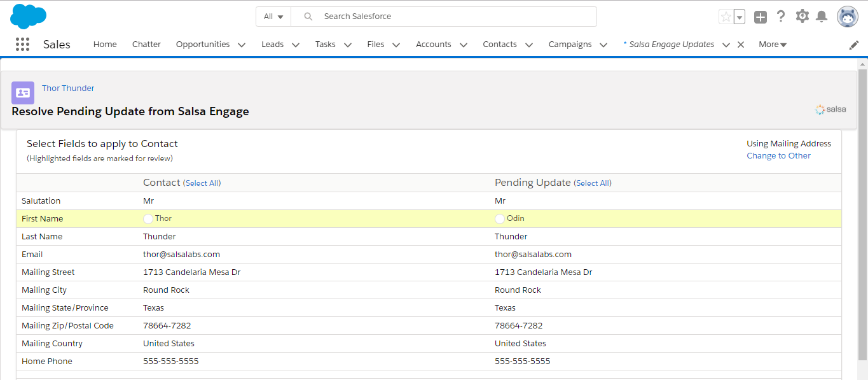Viewport: 868px width, 380px height.
Task: Click the Pending Update zip code 78664-7282
Action: coord(519,325)
